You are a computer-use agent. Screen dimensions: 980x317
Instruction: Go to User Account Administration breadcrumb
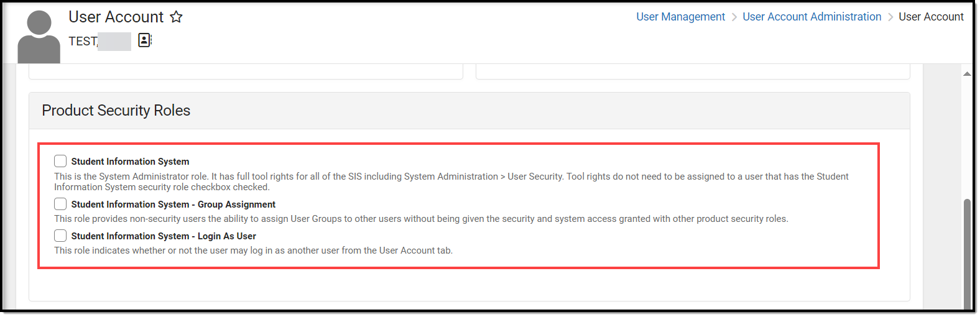(811, 17)
